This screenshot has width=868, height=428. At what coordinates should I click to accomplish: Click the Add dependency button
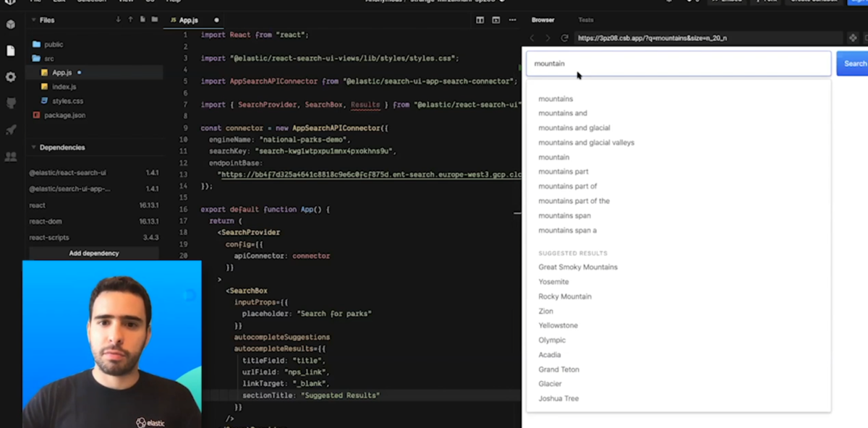pos(94,253)
